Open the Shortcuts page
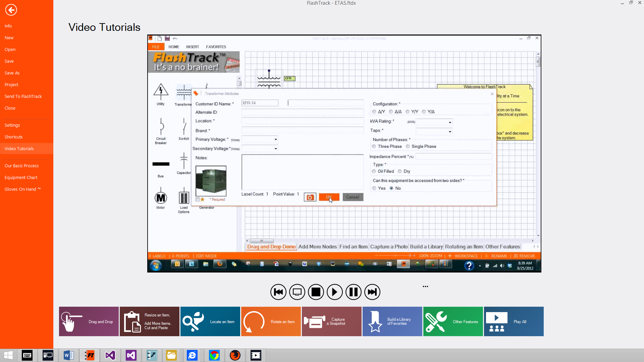 tap(14, 137)
